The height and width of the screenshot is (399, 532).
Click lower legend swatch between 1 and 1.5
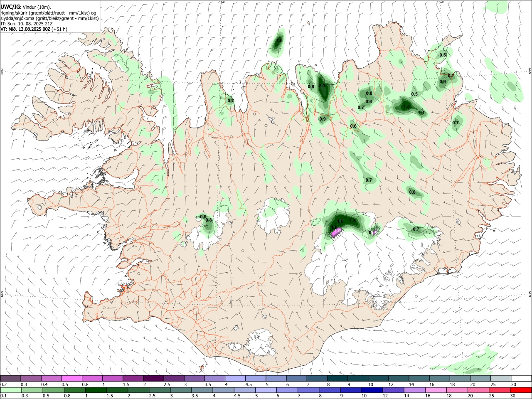coord(96,390)
